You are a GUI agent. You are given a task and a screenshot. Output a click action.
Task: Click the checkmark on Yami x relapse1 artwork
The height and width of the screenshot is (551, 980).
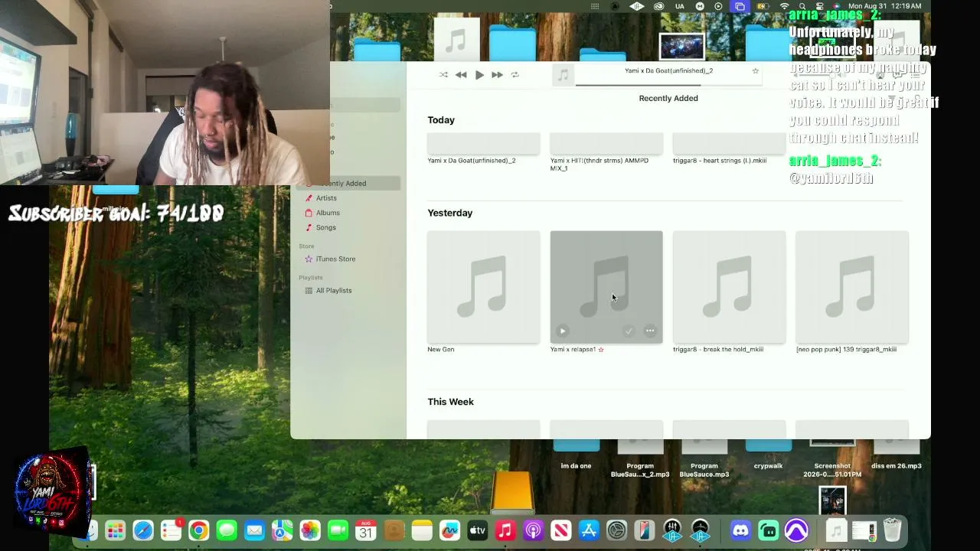pos(629,331)
